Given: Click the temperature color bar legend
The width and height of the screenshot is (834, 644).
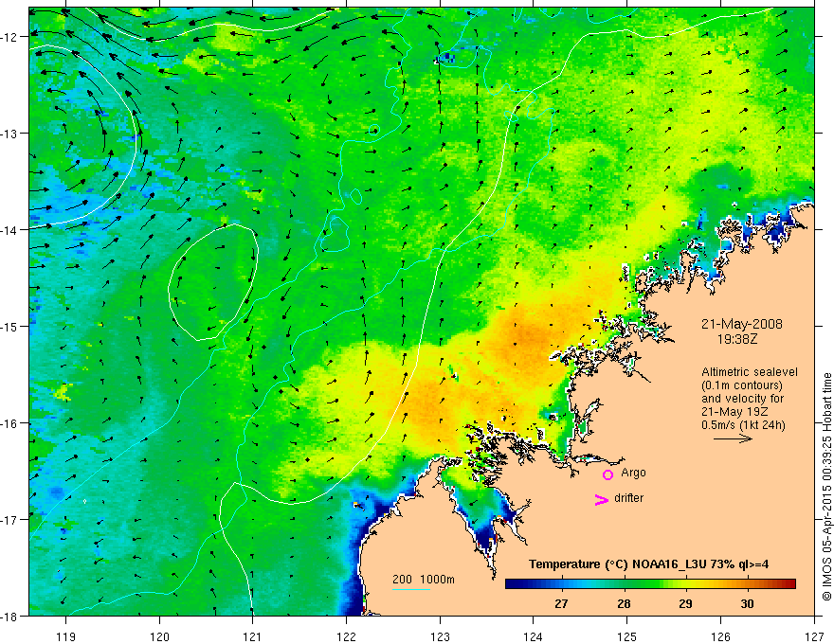Looking at the screenshot, I should (650, 584).
